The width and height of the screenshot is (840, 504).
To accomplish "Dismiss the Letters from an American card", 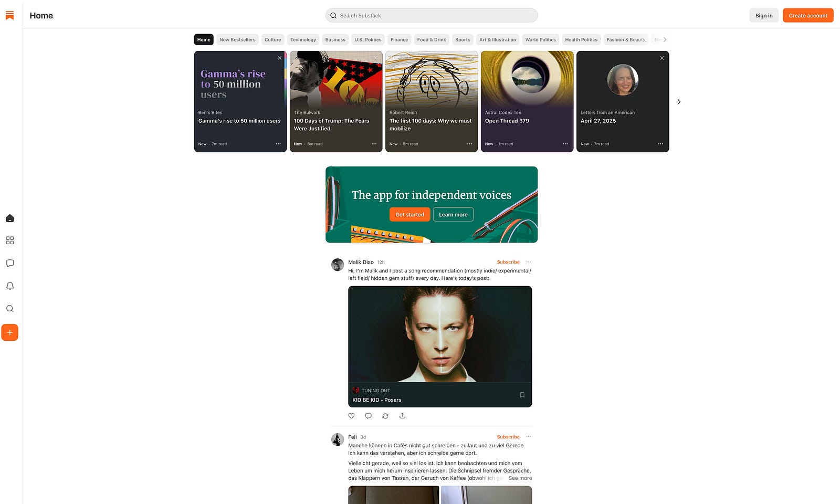I will click(662, 58).
